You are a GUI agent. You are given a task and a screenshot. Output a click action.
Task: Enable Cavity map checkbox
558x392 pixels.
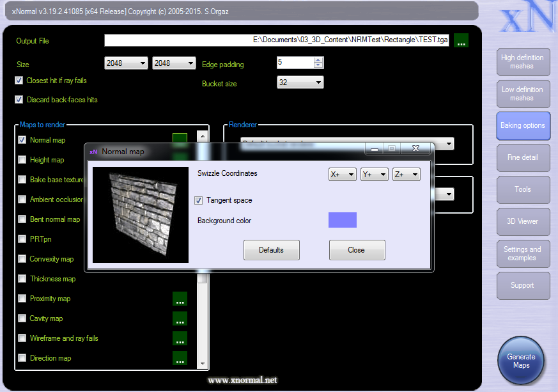click(22, 318)
